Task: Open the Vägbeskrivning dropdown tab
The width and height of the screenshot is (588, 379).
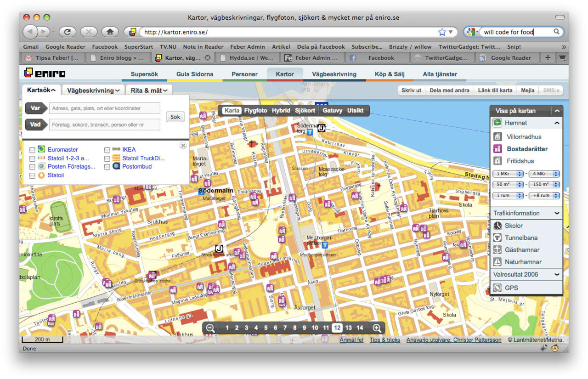Action: pos(93,91)
